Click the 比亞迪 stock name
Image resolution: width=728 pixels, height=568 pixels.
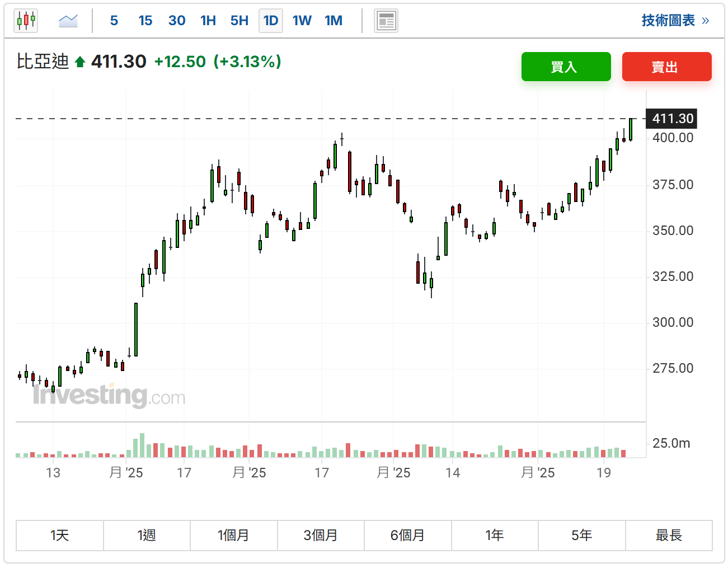point(43,62)
